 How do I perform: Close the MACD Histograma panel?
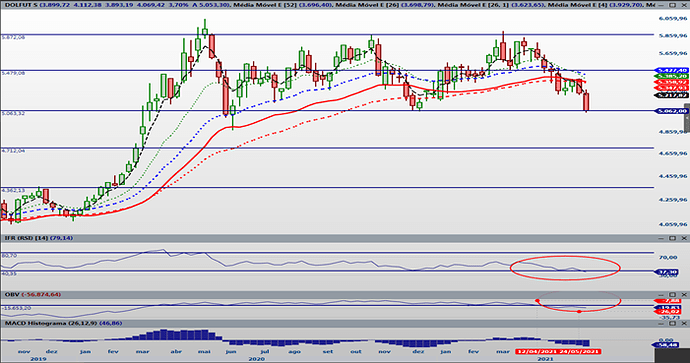tap(683, 323)
